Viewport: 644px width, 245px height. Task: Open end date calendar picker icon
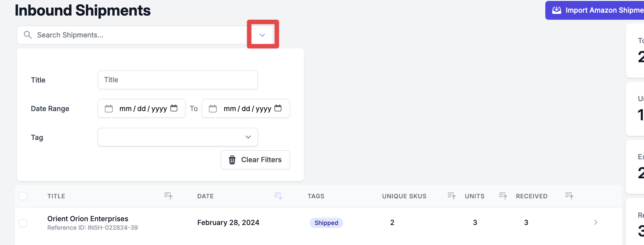click(x=278, y=108)
